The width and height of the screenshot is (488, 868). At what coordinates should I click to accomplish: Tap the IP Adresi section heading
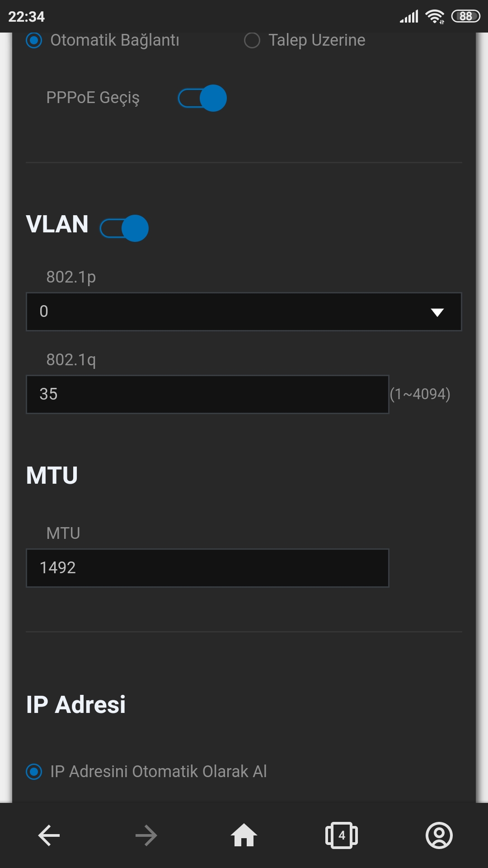click(76, 704)
